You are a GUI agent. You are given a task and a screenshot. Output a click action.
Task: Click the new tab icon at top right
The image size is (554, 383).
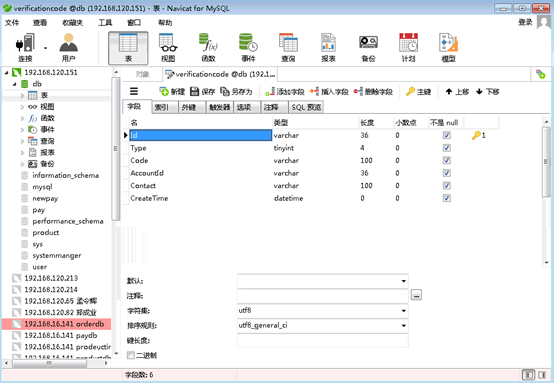tap(540, 74)
